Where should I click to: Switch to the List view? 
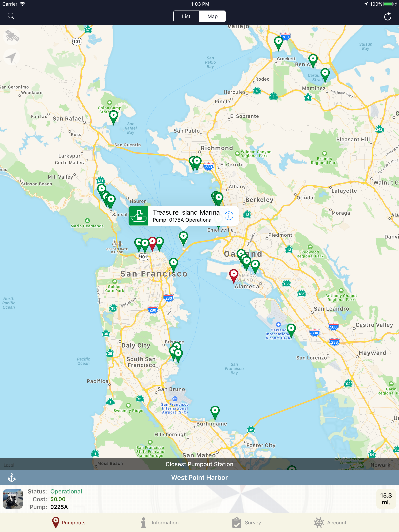click(x=186, y=16)
